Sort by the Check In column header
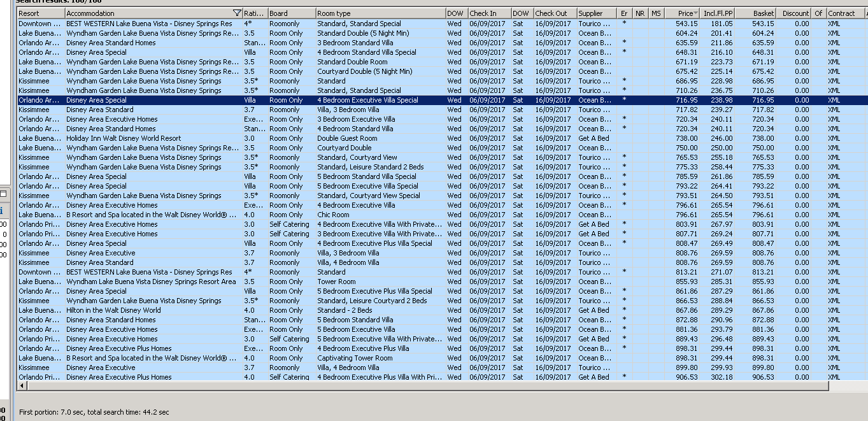 click(x=488, y=13)
